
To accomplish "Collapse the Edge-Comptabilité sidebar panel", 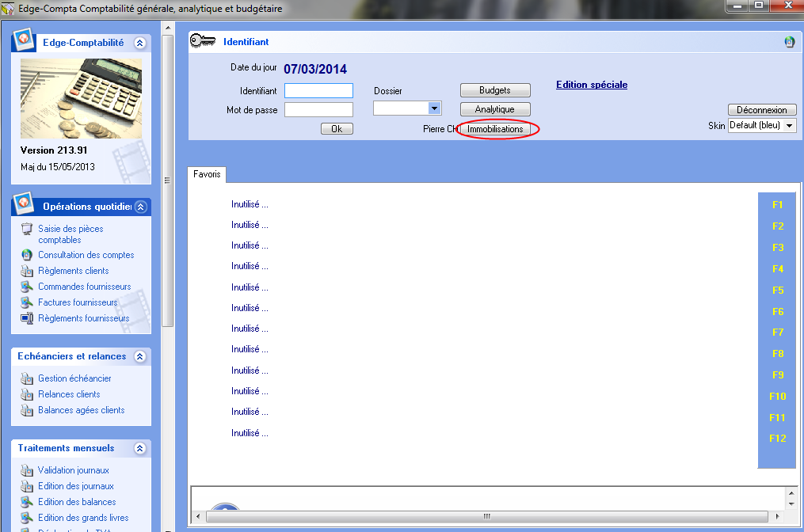I will click(140, 43).
